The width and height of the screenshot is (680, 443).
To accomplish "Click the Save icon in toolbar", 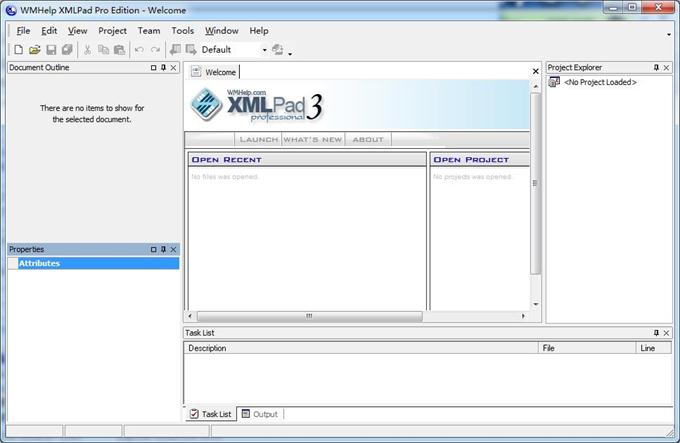I will point(51,50).
